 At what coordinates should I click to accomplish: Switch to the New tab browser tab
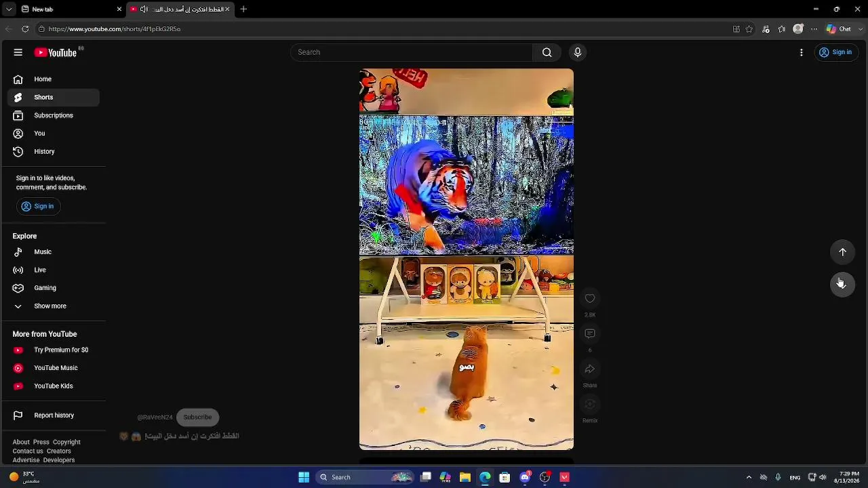pyautogui.click(x=70, y=9)
